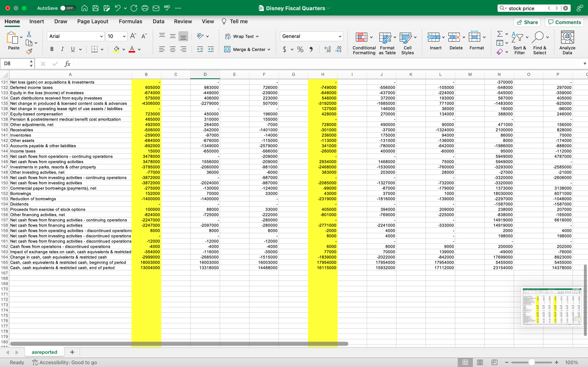Viewport: 588px width, 367px height.
Task: Open Comments panel
Action: click(x=564, y=22)
